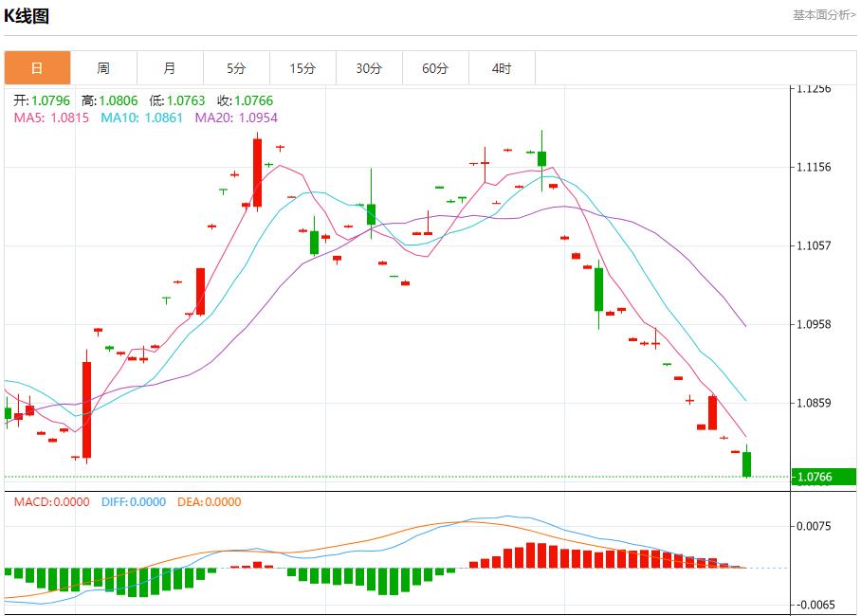Choose the 15分 interval tab
The height and width of the screenshot is (616, 861).
click(x=302, y=68)
